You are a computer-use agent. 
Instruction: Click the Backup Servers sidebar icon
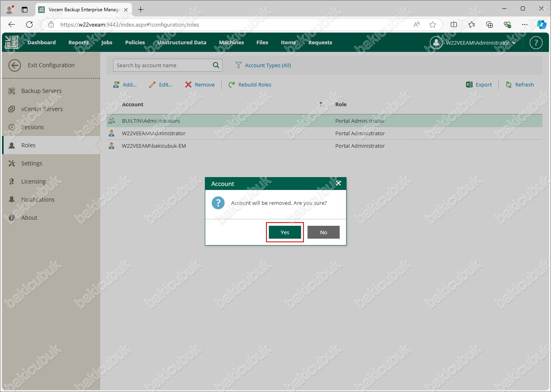[12, 91]
